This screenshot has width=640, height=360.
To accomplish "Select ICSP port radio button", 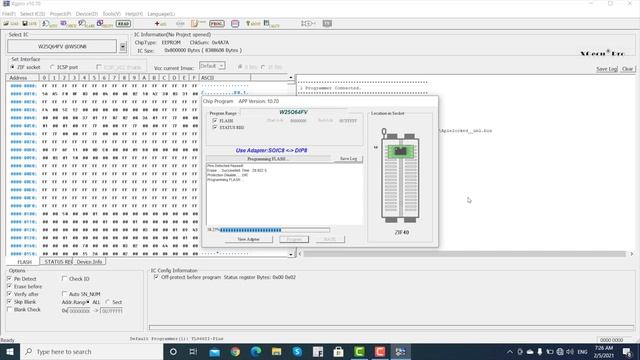I will 52,67.
